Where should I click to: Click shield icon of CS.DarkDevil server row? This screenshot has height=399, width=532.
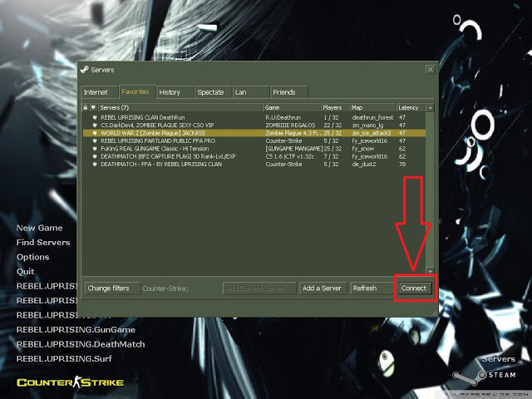click(x=95, y=126)
